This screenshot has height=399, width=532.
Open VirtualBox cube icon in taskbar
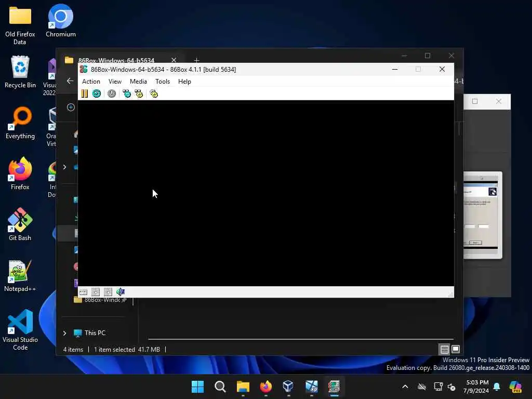point(288,387)
